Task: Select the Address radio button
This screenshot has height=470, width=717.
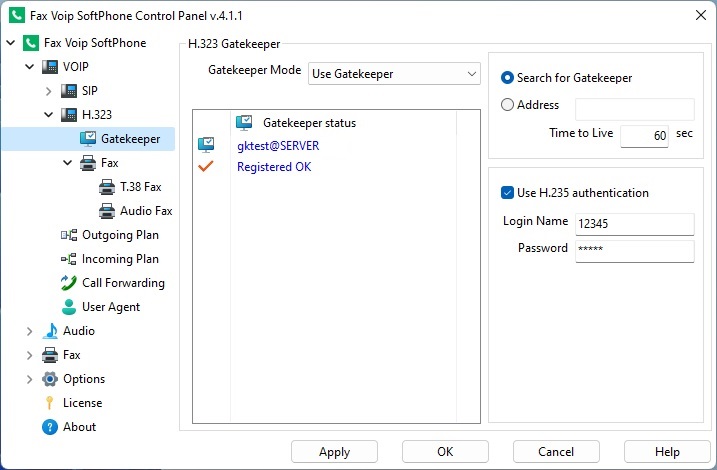Action: point(507,105)
